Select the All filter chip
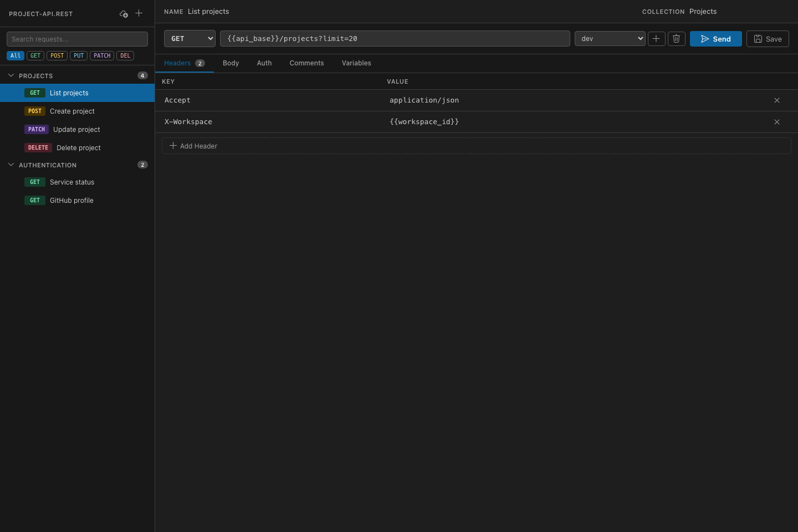The height and width of the screenshot is (532, 798). (16, 55)
